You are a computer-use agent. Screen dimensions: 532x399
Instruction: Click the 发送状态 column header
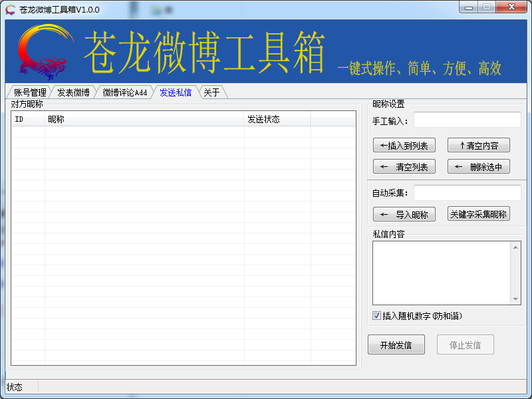277,119
